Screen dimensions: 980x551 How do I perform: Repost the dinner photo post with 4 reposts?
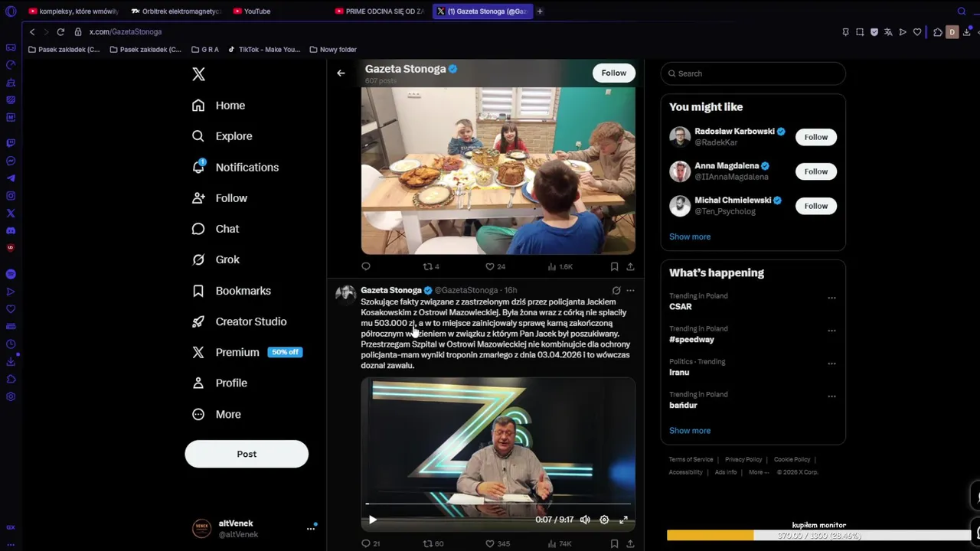pyautogui.click(x=431, y=267)
